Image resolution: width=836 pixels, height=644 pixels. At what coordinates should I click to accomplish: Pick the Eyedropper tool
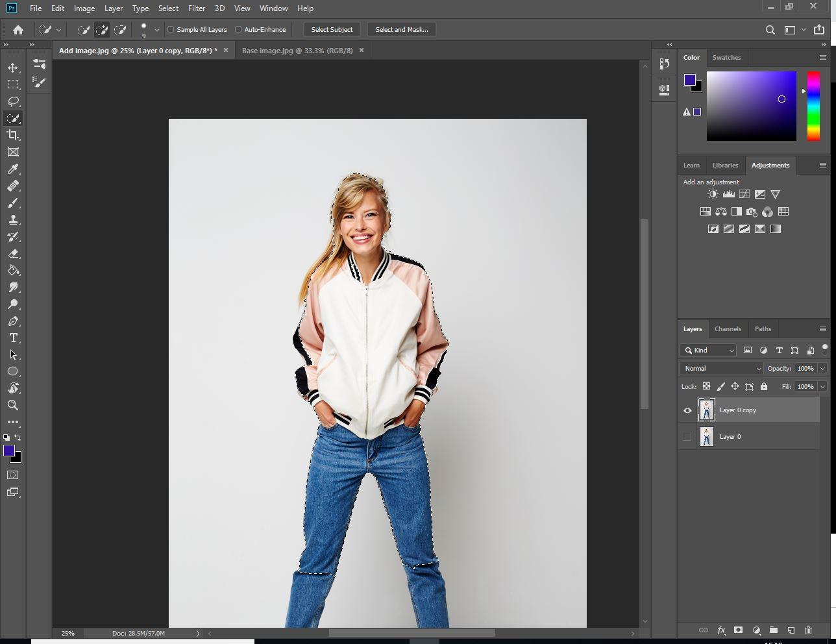pyautogui.click(x=13, y=169)
